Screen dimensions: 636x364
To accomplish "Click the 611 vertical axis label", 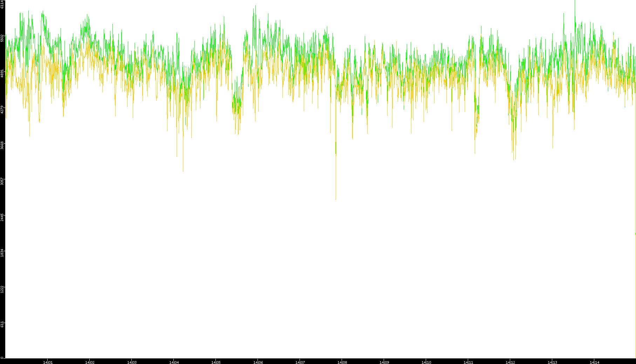I will tap(2, 324).
